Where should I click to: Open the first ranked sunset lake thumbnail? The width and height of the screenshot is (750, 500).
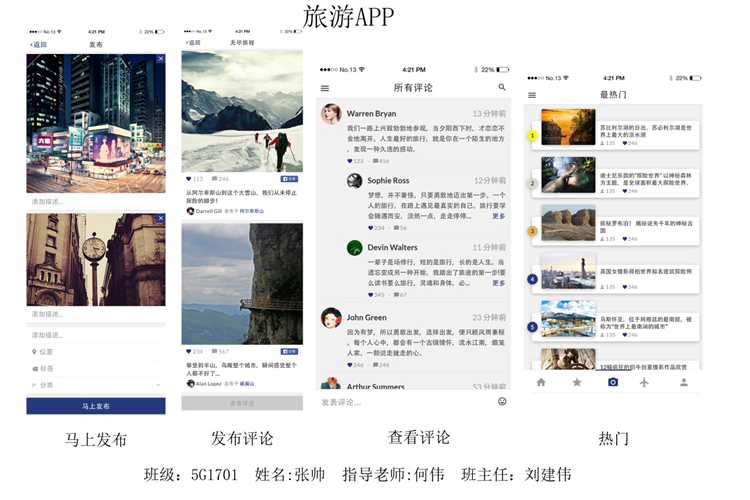pos(568,129)
